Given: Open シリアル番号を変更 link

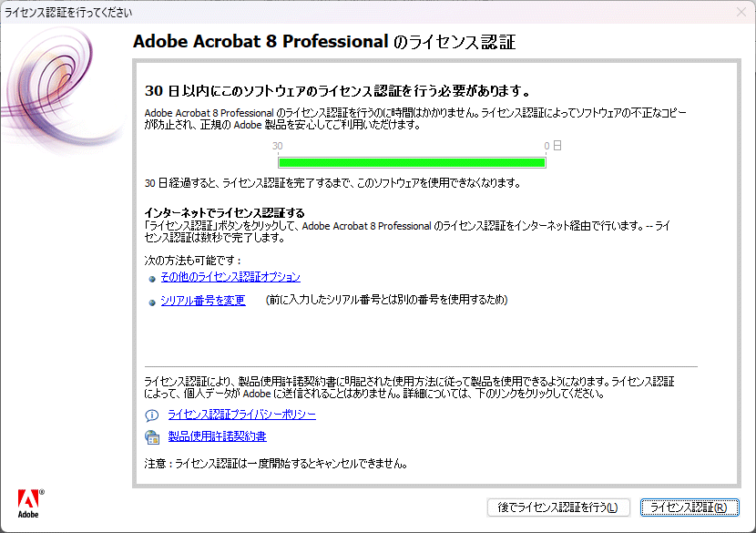Looking at the screenshot, I should point(203,300).
